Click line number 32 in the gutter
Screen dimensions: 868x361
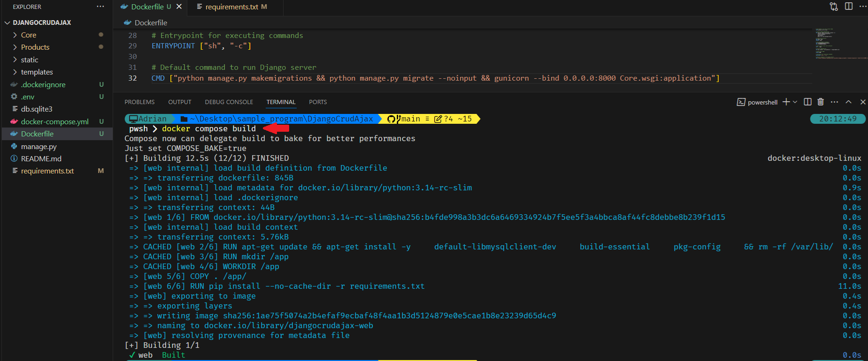(132, 78)
